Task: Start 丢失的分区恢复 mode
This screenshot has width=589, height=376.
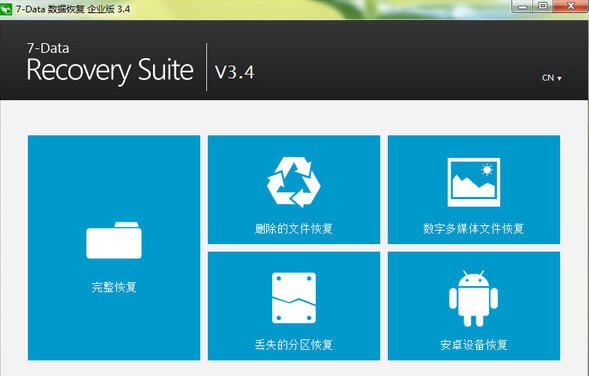Action: coord(294,306)
